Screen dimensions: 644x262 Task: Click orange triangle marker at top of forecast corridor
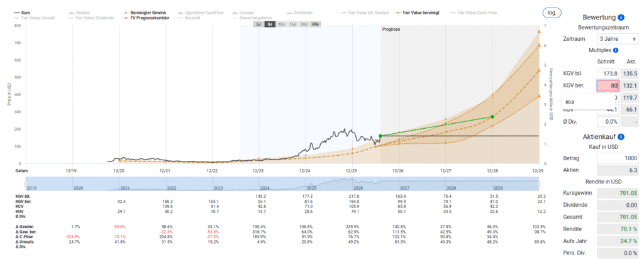[538, 31]
